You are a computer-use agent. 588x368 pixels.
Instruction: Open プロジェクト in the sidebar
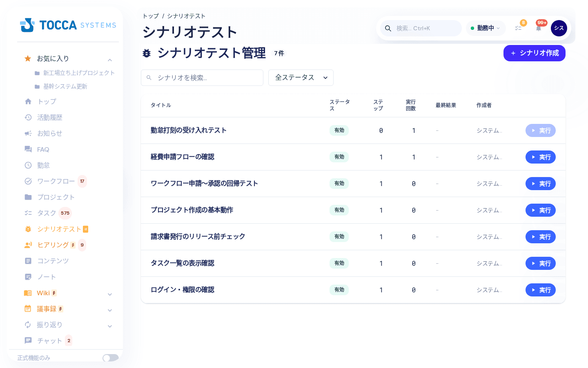point(56,197)
